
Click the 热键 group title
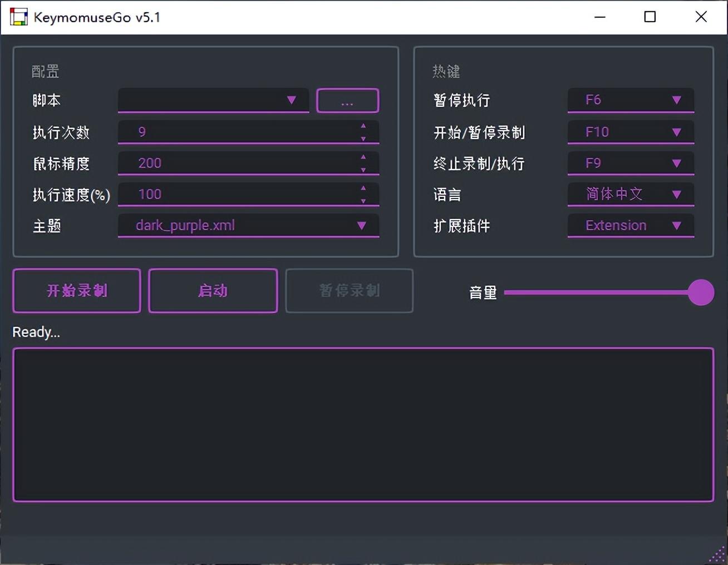446,71
